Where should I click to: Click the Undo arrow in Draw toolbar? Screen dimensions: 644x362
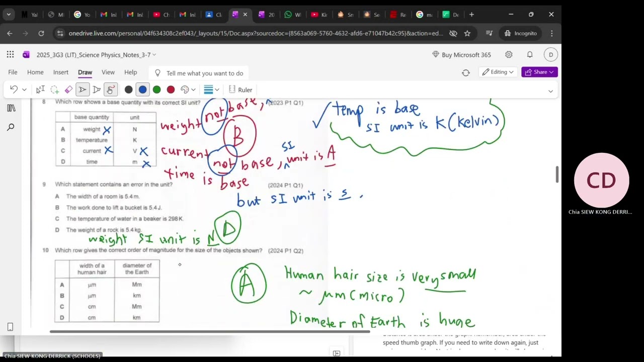coord(14,89)
